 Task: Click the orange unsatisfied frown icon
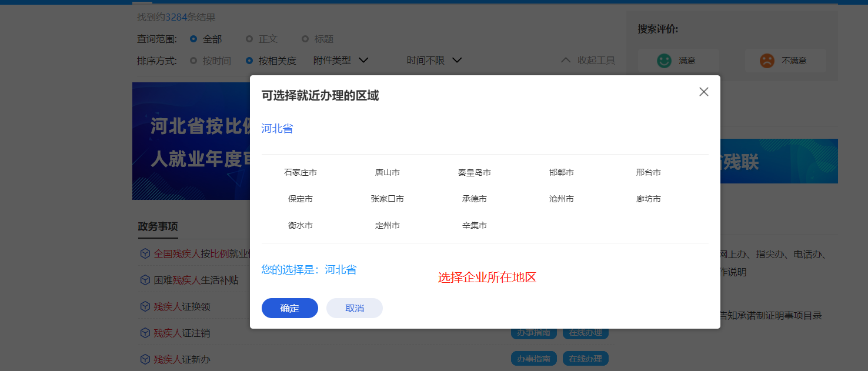(767, 61)
